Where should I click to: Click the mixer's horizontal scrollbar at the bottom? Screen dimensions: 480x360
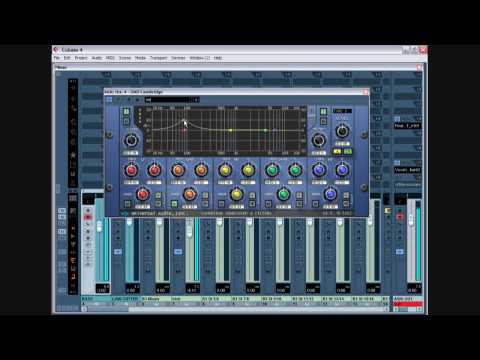235,309
